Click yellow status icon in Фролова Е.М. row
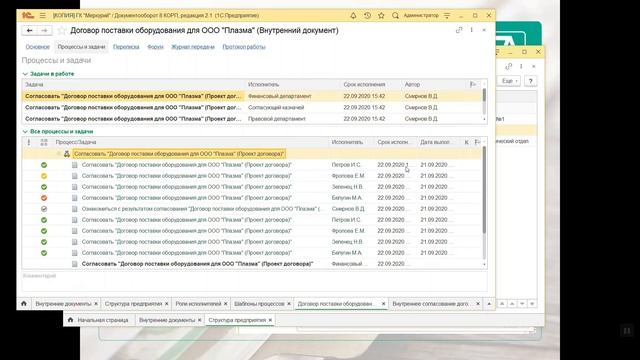Image resolution: width=640 pixels, height=360 pixels. tap(44, 176)
